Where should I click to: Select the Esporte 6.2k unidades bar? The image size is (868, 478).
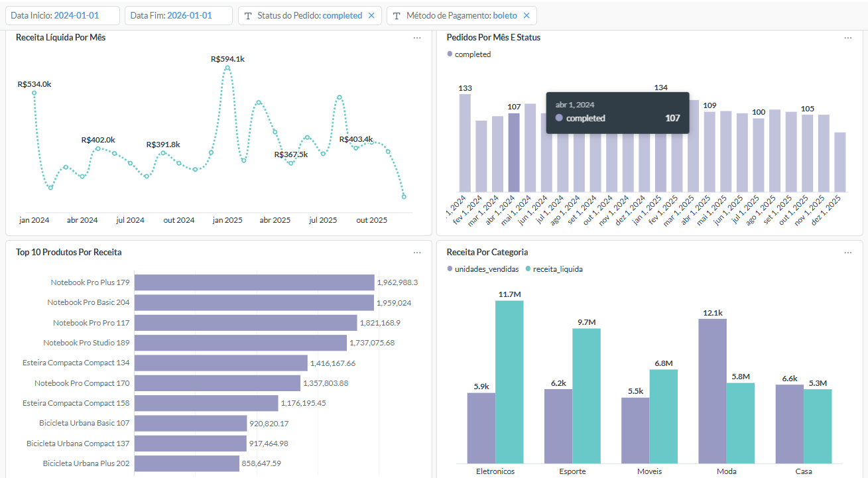(x=558, y=426)
